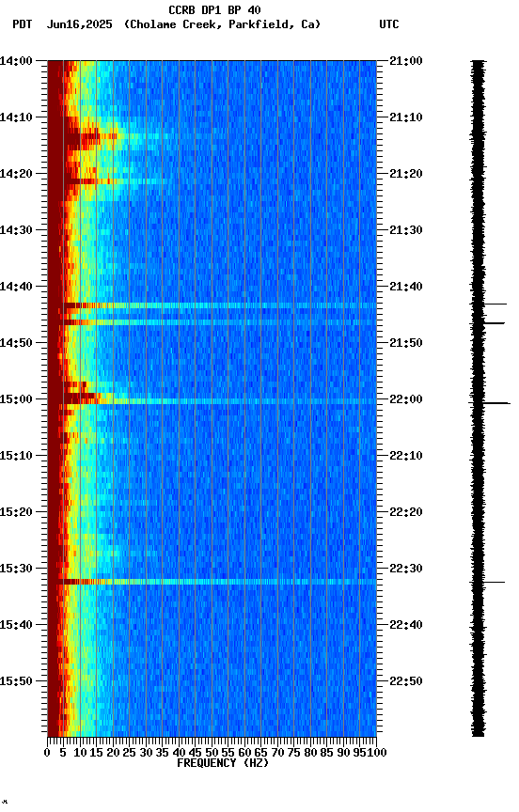Click the 22:20 UTC time label
Image resolution: width=519 pixels, height=812 pixels.
pyautogui.click(x=405, y=512)
